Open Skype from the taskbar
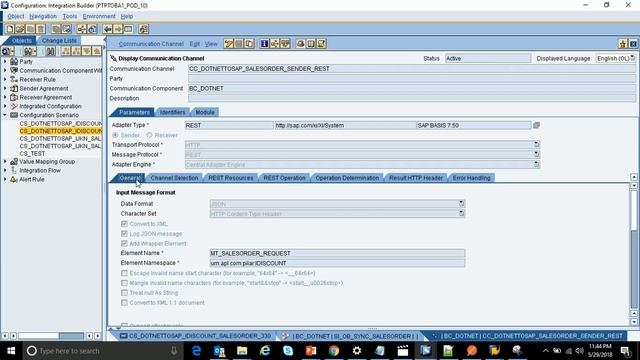640x360 pixels. click(288, 351)
